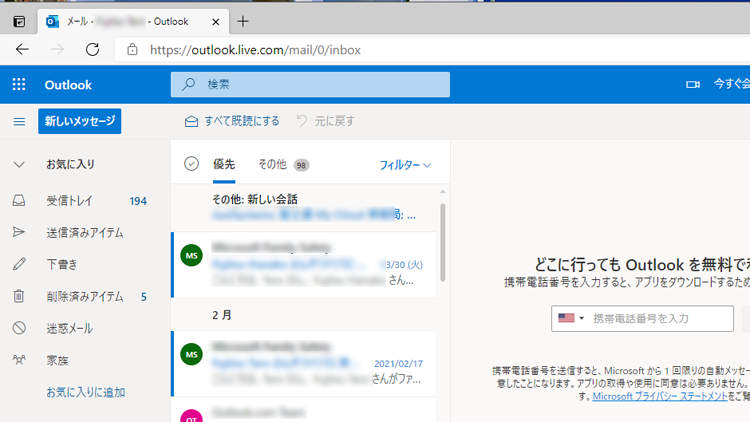Click the 5 count for deleted items

pos(143,297)
